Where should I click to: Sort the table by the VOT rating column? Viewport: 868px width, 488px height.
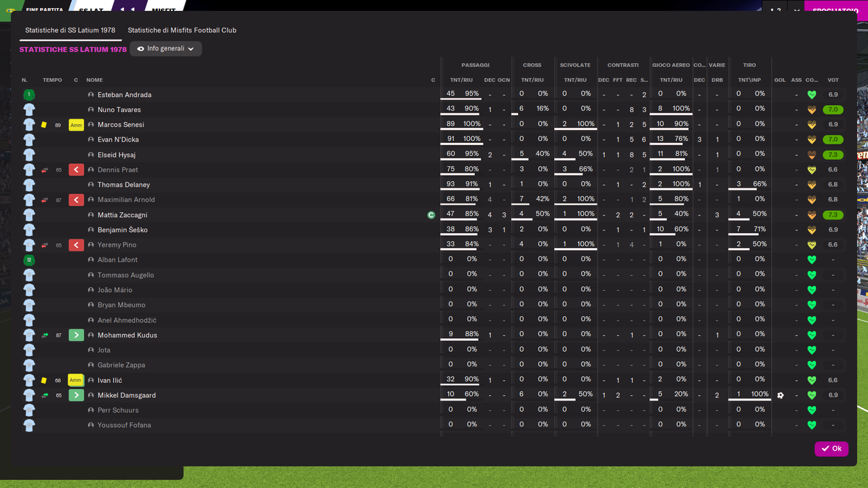tap(833, 80)
